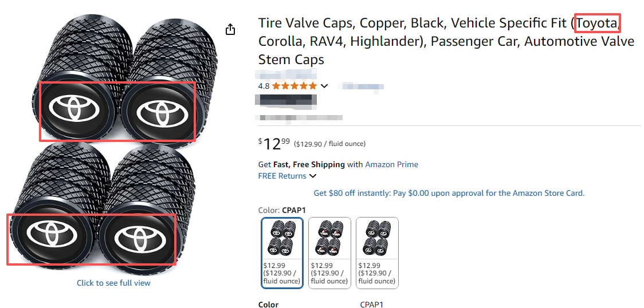Screen dimensions: 644x308
Task: Click the "Click to see full view" link
Action: click(113, 283)
